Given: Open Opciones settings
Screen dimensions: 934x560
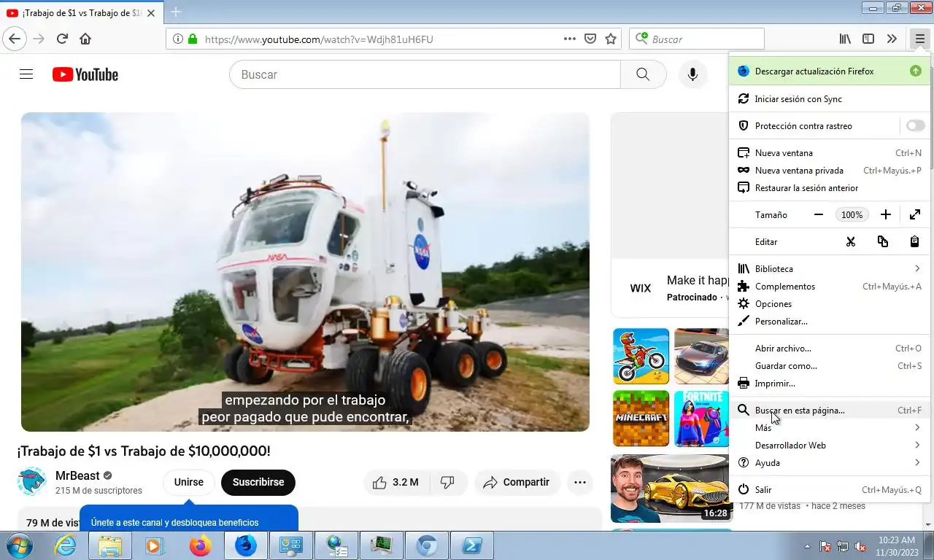Looking at the screenshot, I should [x=830, y=303].
